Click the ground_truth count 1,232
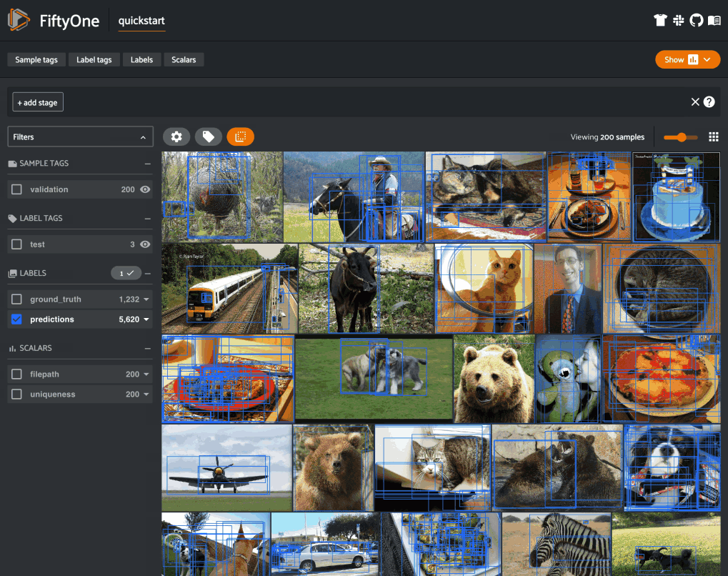This screenshot has height=576, width=728. click(129, 299)
